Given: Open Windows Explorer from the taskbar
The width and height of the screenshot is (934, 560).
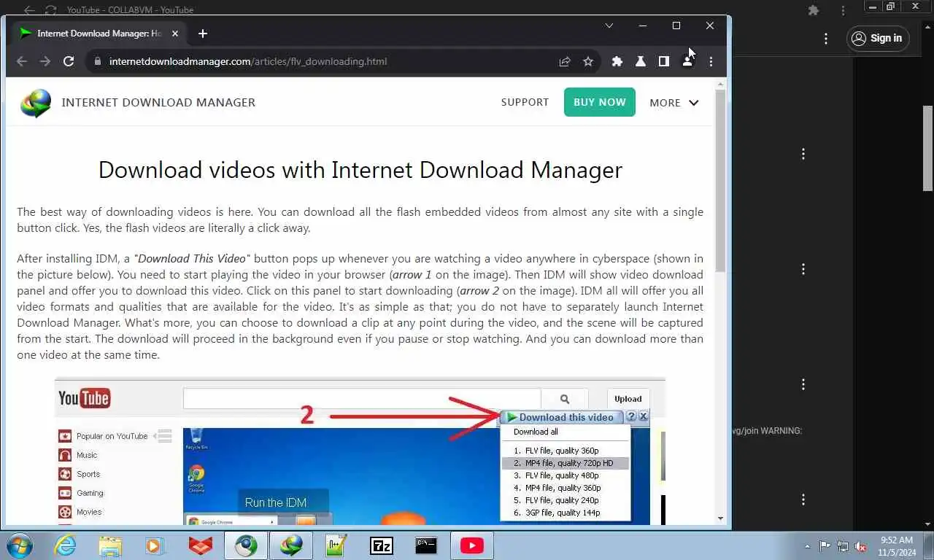Looking at the screenshot, I should (x=110, y=545).
